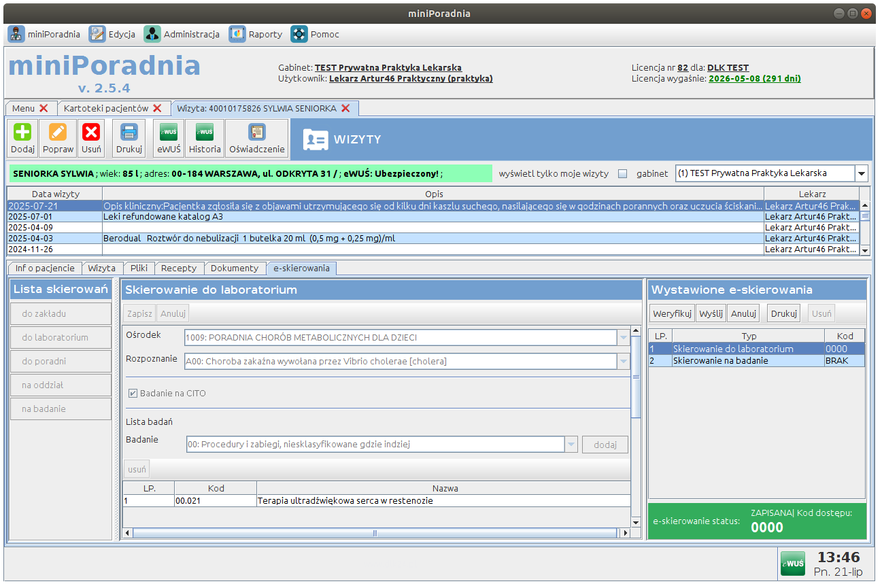The height and width of the screenshot is (588, 882).
Task: Open eWUŚ insurance check in toolbar
Action: click(x=169, y=133)
